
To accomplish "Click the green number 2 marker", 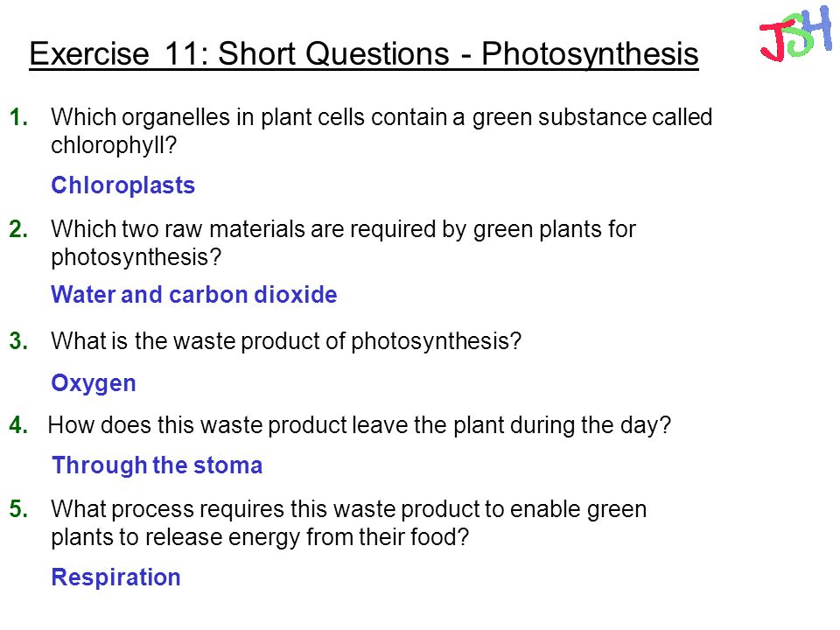I will point(18,229).
